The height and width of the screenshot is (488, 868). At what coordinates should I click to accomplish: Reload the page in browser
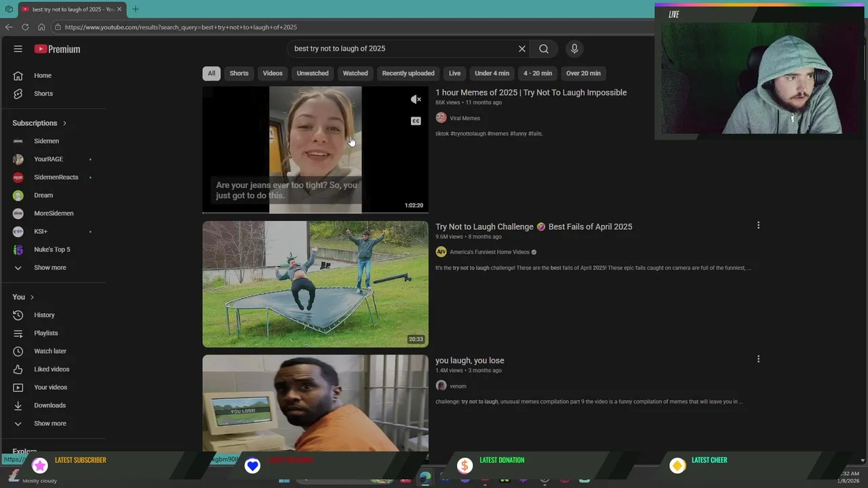(25, 27)
